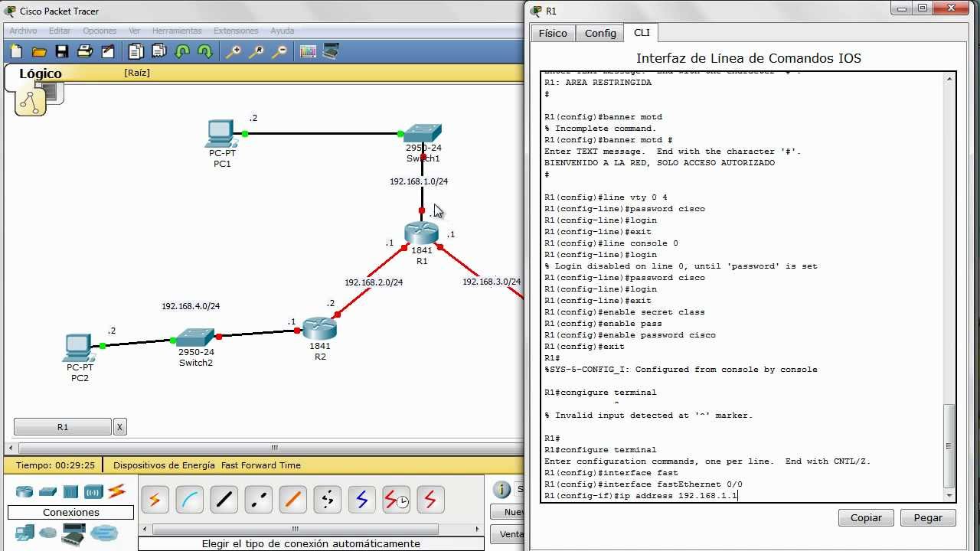
Task: Choose the Serial DCE clock cable
Action: coord(397,500)
